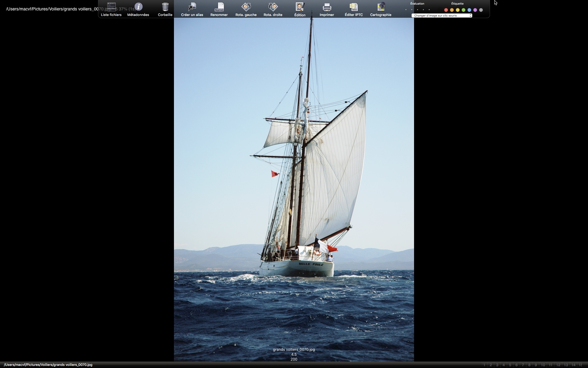Apply the purple Étiquette label

coord(475,10)
